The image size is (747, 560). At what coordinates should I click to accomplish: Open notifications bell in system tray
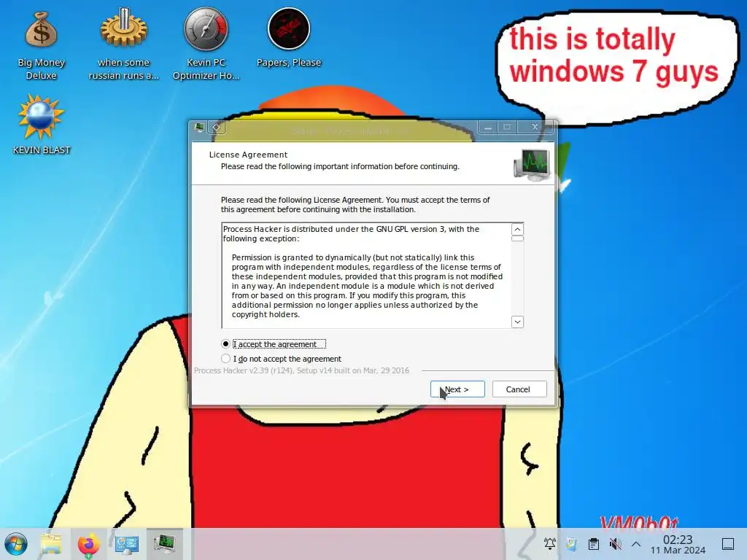tap(550, 544)
